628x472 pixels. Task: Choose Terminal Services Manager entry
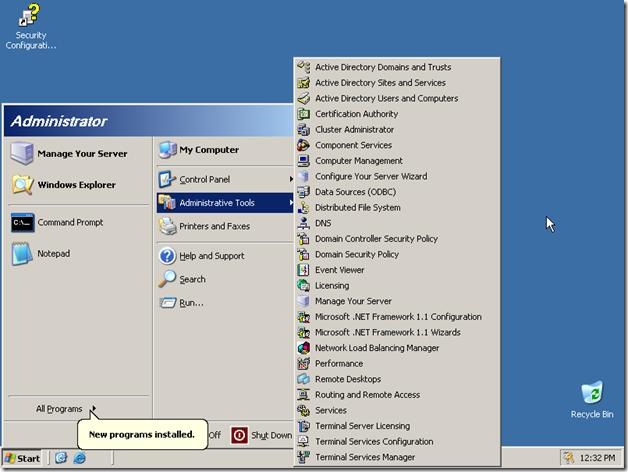364,457
